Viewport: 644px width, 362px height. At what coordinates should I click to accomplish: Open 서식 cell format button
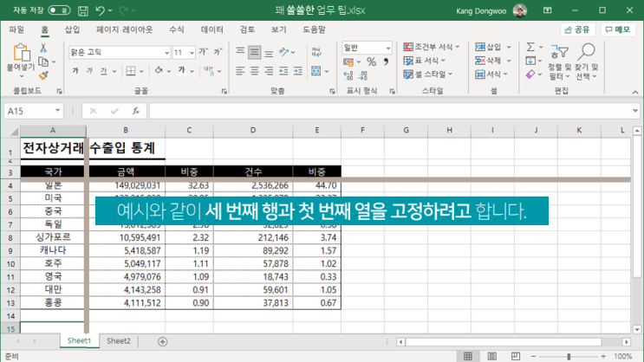point(491,74)
